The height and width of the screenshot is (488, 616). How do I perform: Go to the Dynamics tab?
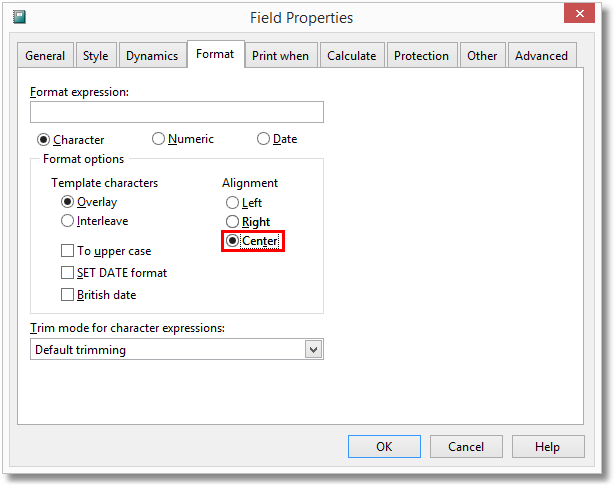coord(152,56)
